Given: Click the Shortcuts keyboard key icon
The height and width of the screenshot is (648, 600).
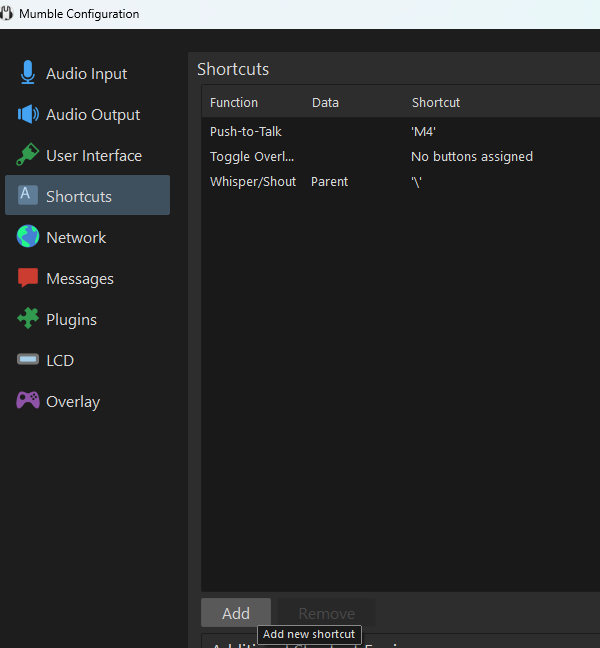Looking at the screenshot, I should 28,195.
